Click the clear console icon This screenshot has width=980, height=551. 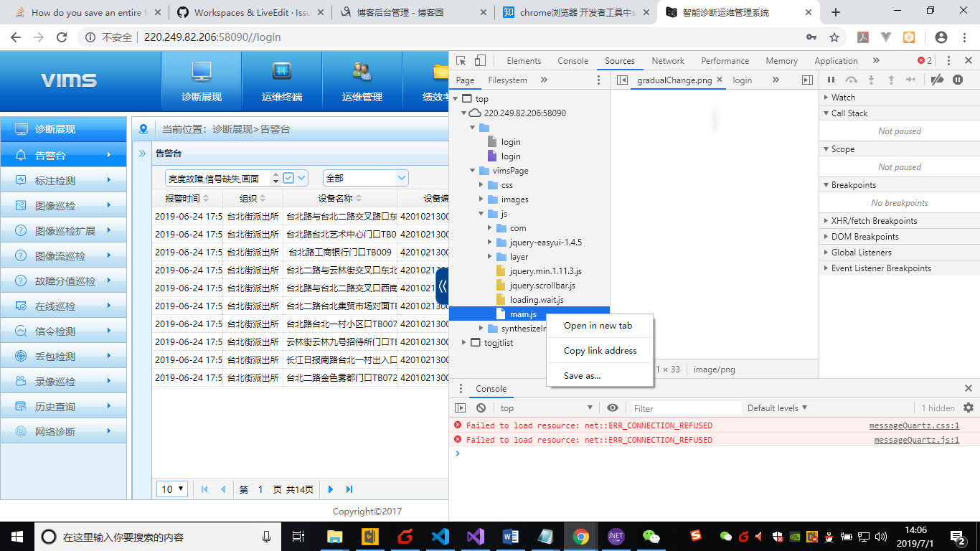(x=481, y=408)
